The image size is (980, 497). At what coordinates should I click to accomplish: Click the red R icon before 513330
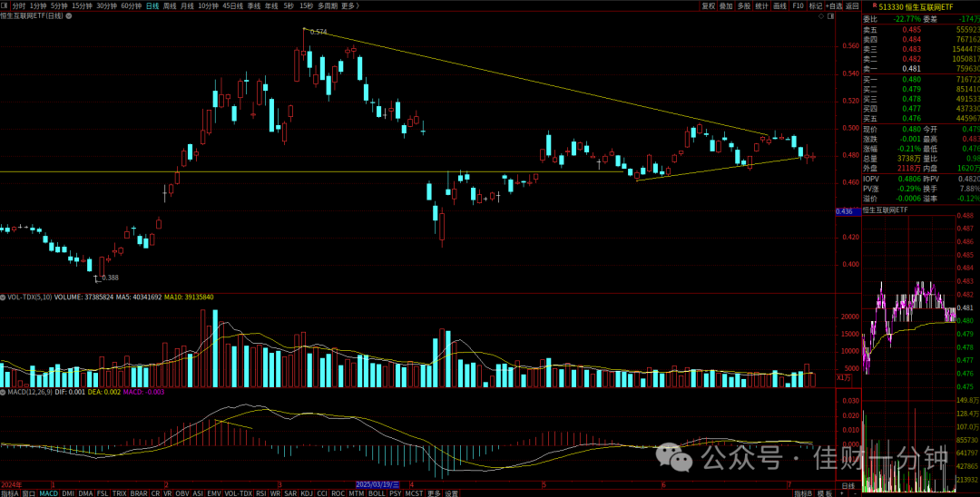tap(873, 5)
